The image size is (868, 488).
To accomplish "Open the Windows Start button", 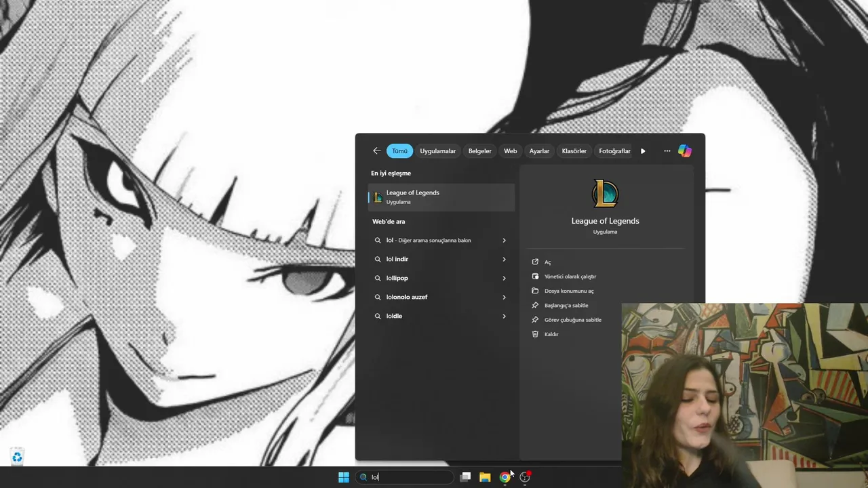I will pos(344,477).
